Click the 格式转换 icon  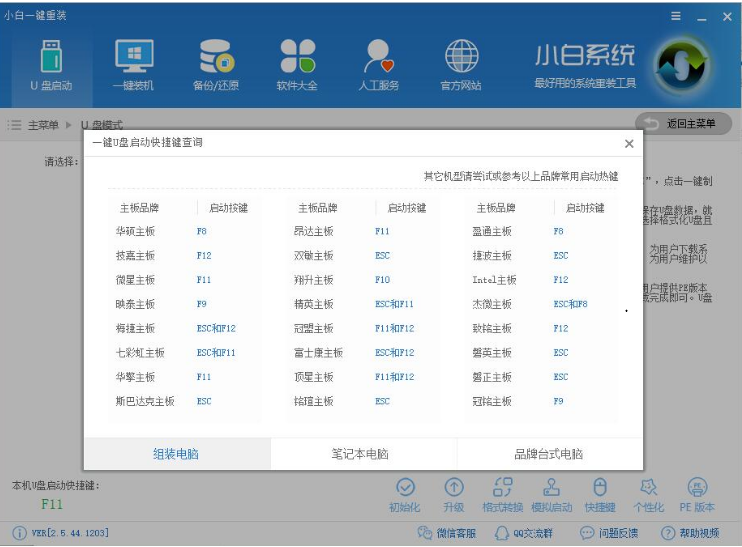pos(503,487)
